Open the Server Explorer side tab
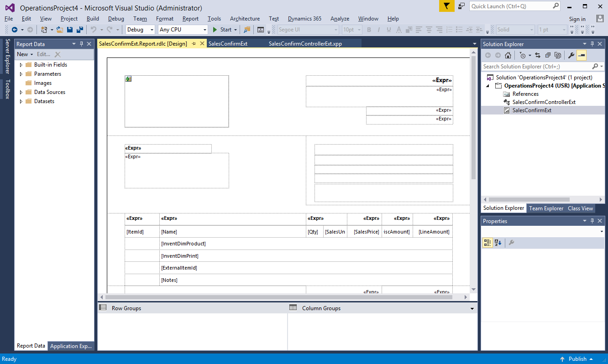This screenshot has height=364, width=608. pos(7,57)
